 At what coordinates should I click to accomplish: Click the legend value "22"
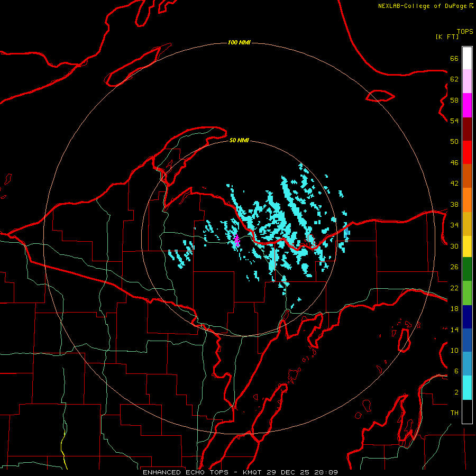454,288
